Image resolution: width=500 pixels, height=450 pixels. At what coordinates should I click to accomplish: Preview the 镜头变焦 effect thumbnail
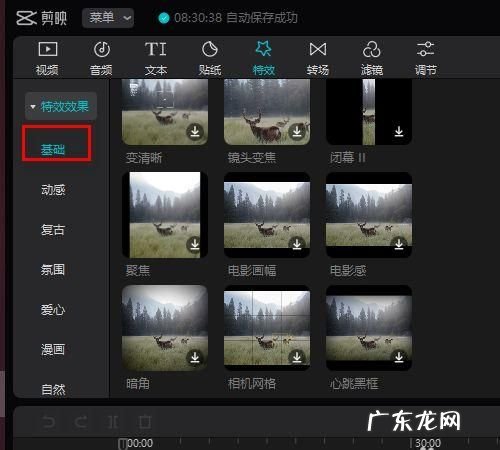click(x=267, y=112)
